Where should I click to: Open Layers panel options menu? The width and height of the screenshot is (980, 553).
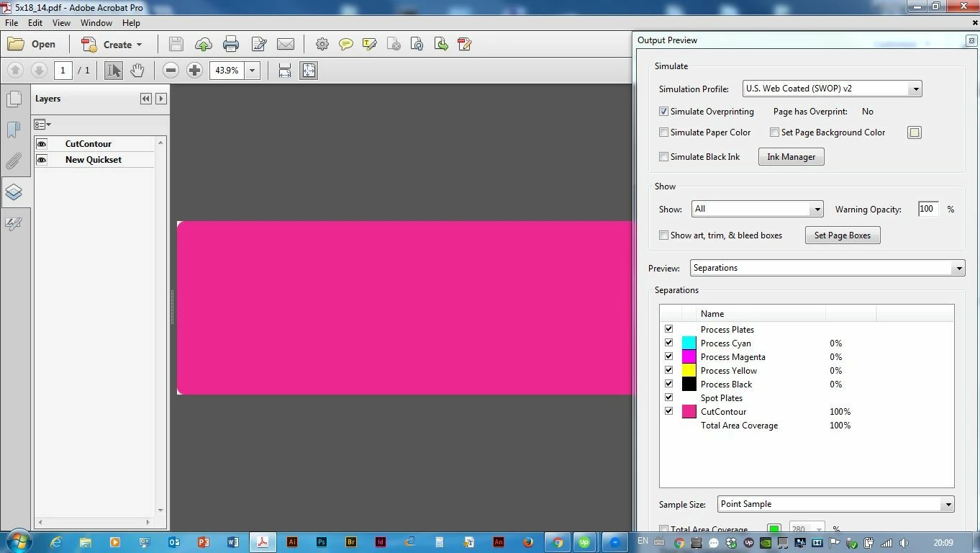pos(42,125)
